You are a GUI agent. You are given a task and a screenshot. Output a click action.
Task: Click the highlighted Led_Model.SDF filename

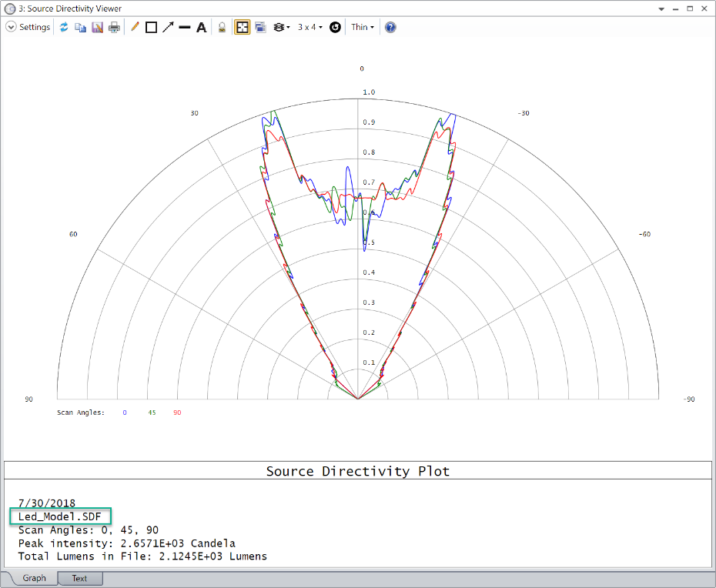59,516
